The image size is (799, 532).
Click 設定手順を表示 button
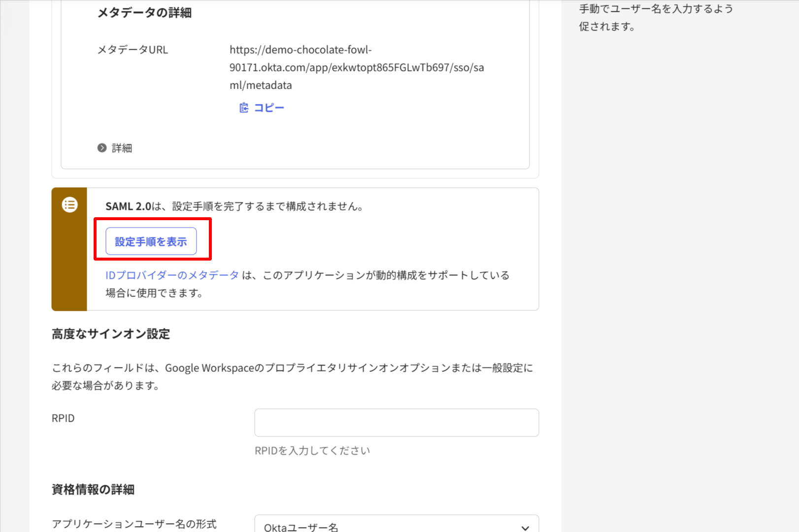pos(152,241)
